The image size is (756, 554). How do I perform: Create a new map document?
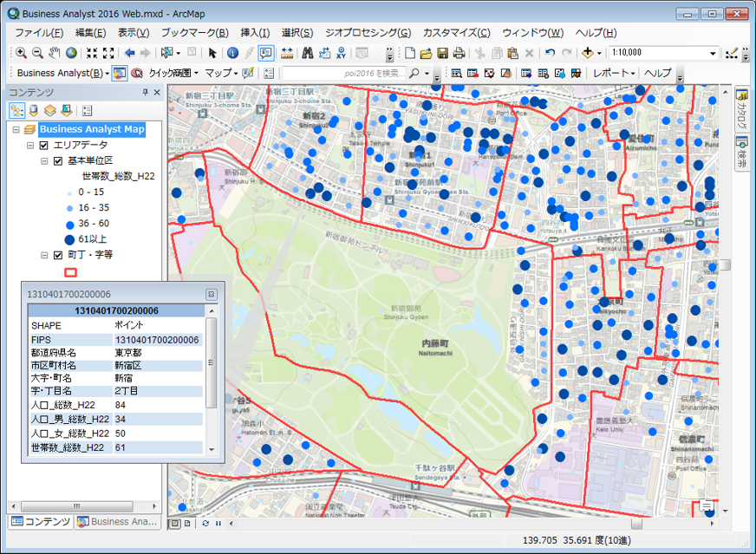410,53
